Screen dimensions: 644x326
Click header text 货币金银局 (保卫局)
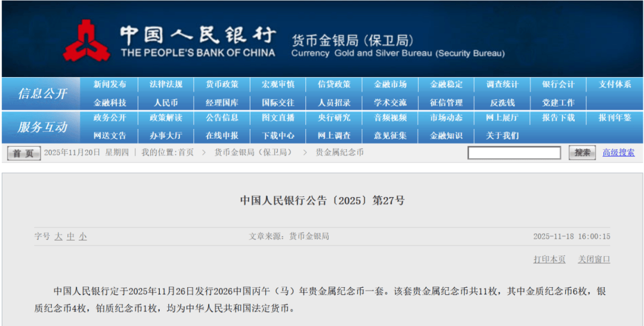pos(352,41)
